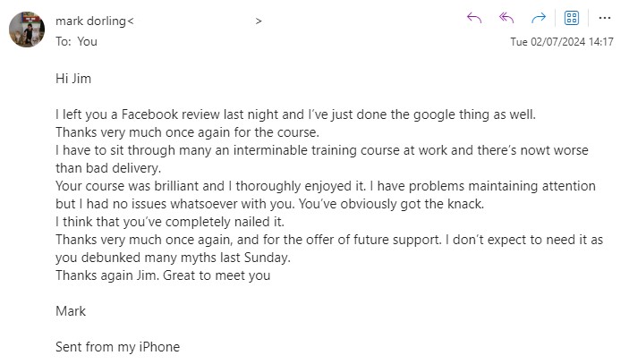Open the Apps grid icon
This screenshot has height=364, width=629.
572,18
